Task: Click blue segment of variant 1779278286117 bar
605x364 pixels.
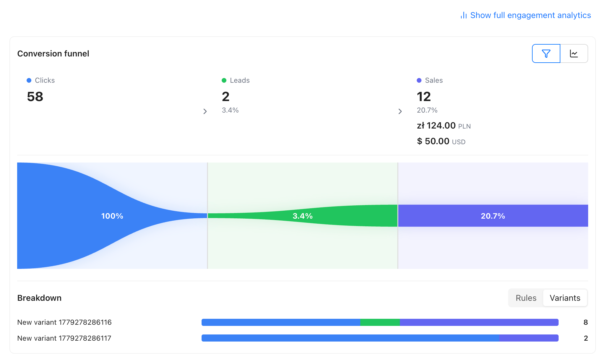Action: tap(350, 338)
